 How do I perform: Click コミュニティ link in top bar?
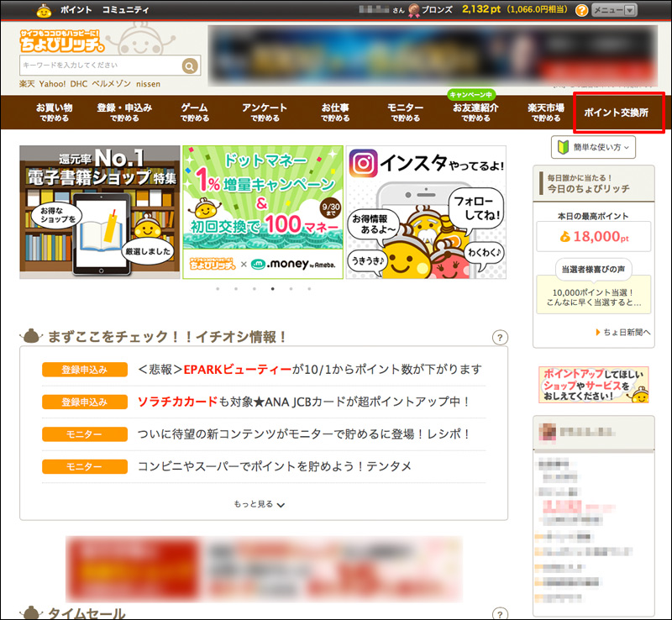125,10
